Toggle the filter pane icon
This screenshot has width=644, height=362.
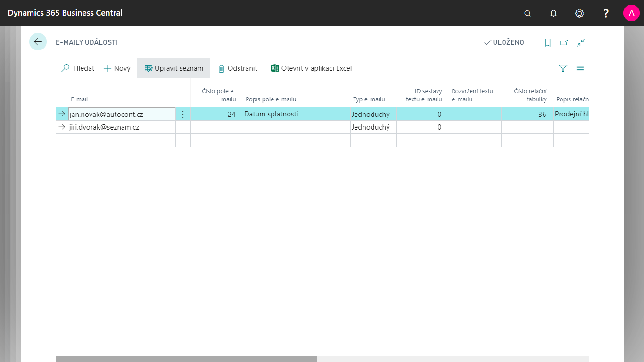tap(563, 68)
